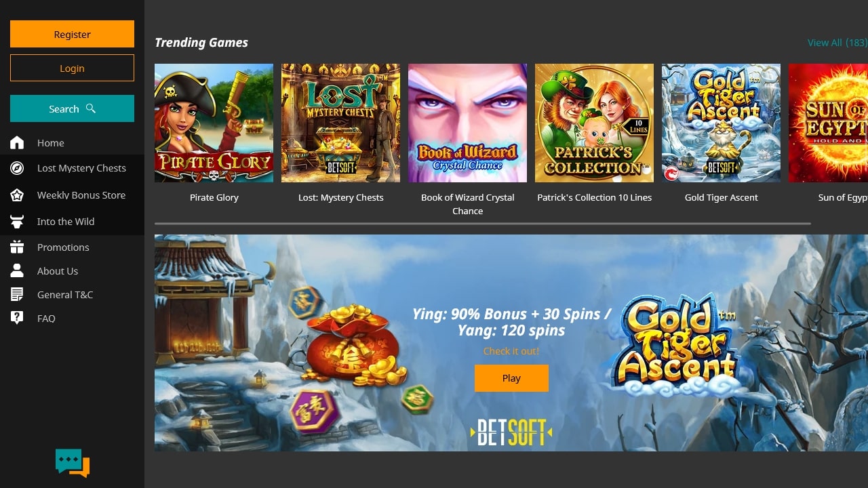Viewport: 868px width, 488px height.
Task: Click the Play button on Gold Tiger banner
Action: pyautogui.click(x=511, y=378)
